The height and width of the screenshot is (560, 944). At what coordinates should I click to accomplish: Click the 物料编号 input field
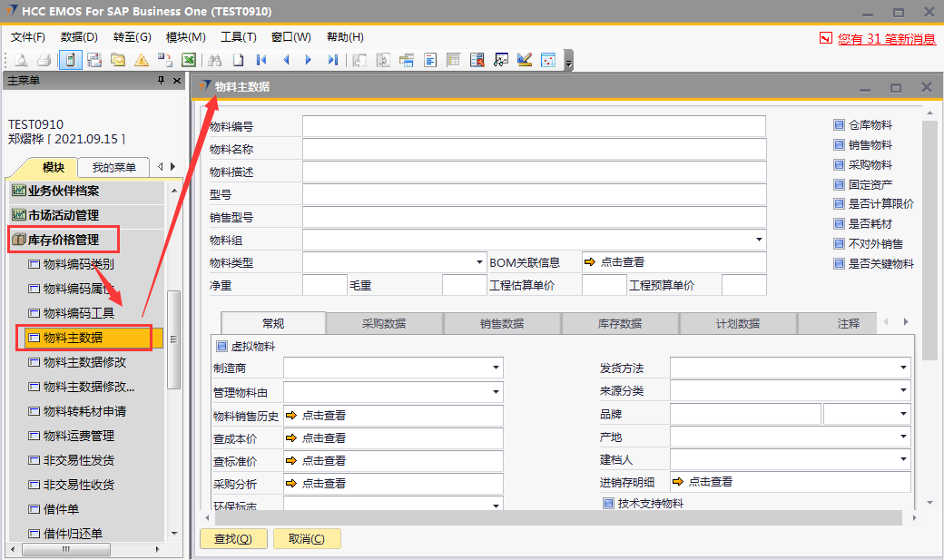coord(534,126)
